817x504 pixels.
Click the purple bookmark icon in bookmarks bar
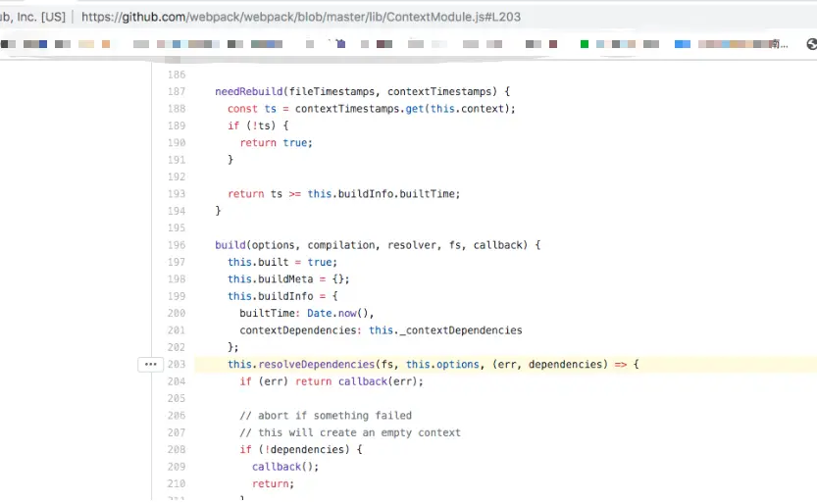340,44
